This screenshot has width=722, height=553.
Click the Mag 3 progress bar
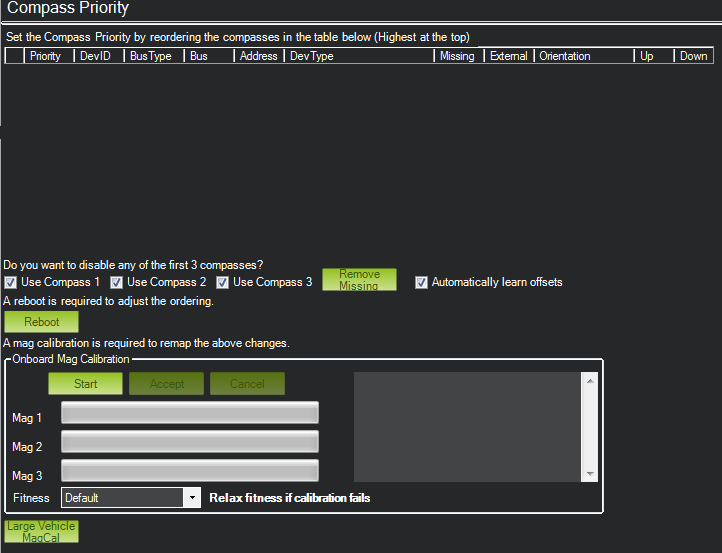tap(190, 471)
